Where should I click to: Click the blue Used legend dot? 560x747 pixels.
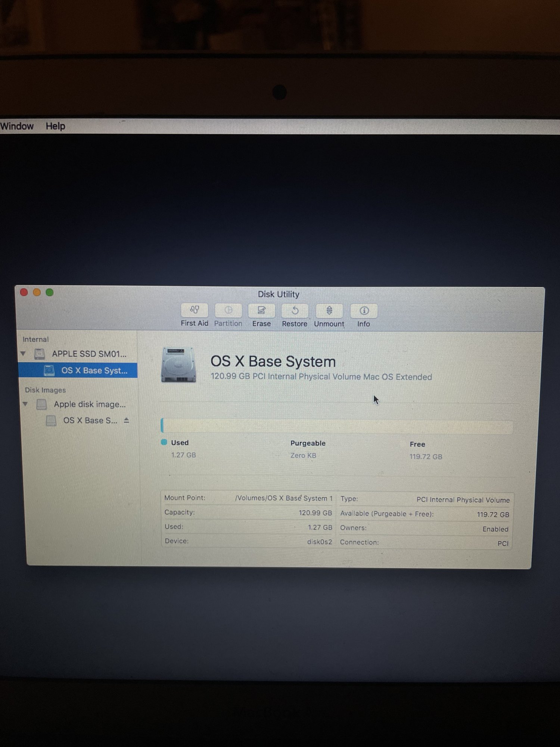(x=164, y=442)
